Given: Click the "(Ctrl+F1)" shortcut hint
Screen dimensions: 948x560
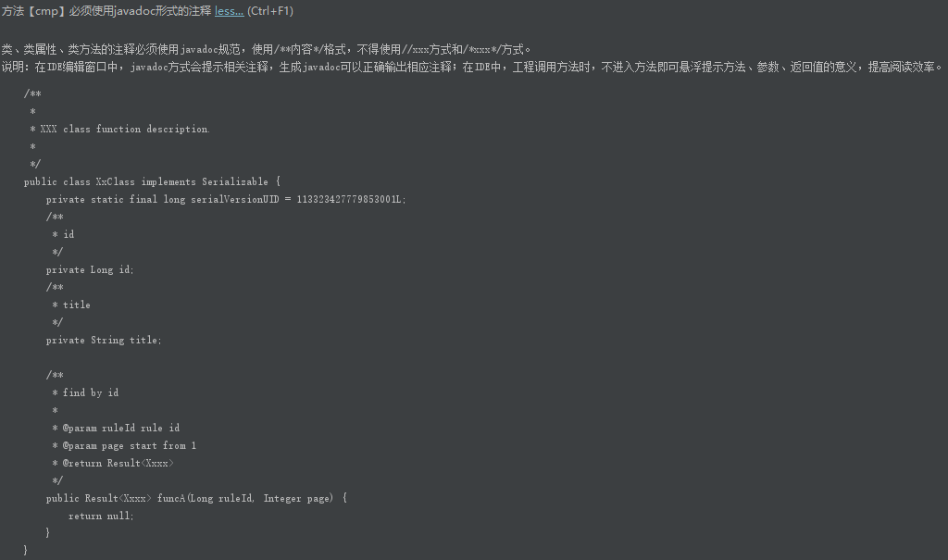Looking at the screenshot, I should (270, 11).
